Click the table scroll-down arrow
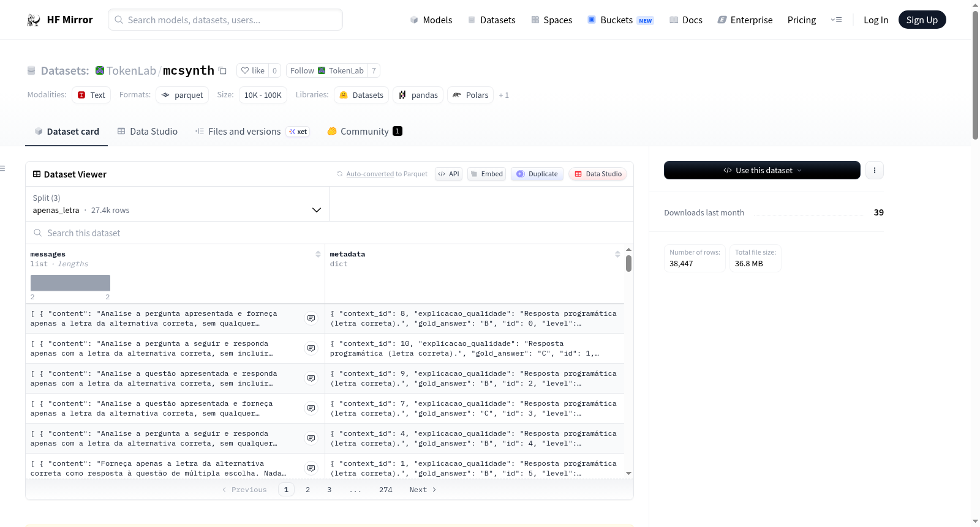This screenshot has height=527, width=980. [x=628, y=473]
